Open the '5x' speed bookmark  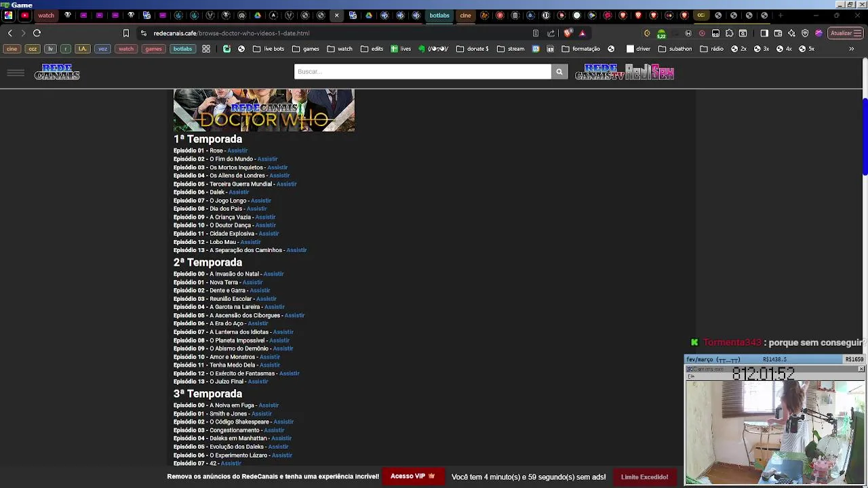tap(807, 49)
